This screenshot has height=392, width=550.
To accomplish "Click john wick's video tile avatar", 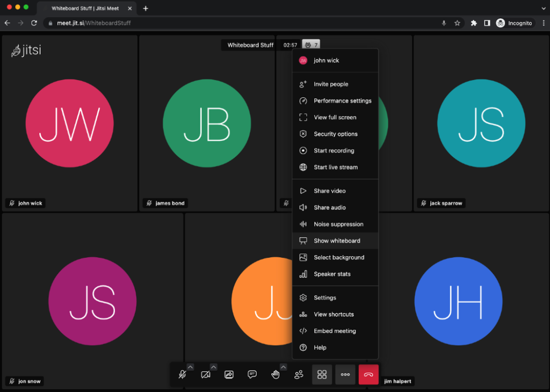I will point(69,123).
